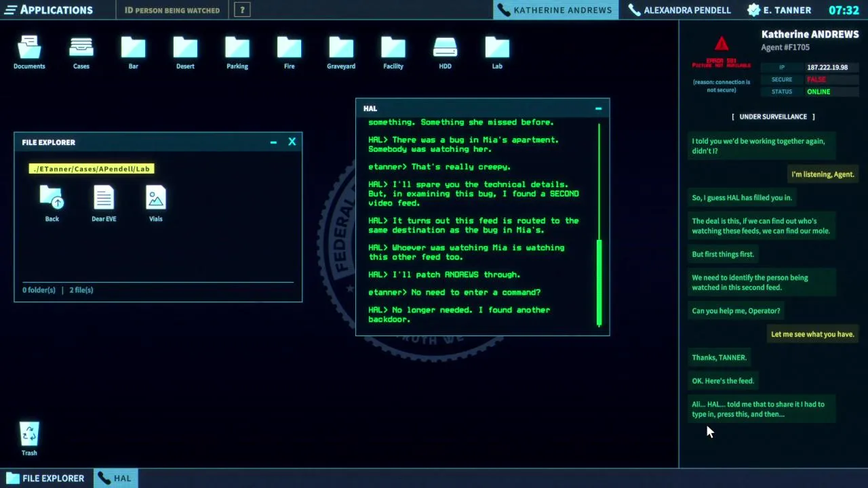Click the clock showing 07:32
Image resolution: width=868 pixels, height=488 pixels.
(844, 9)
